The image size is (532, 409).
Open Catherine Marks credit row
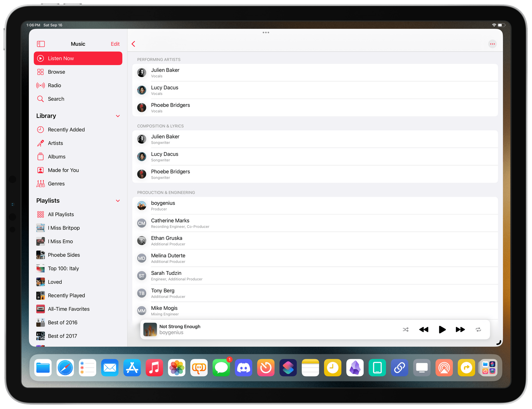click(315, 223)
